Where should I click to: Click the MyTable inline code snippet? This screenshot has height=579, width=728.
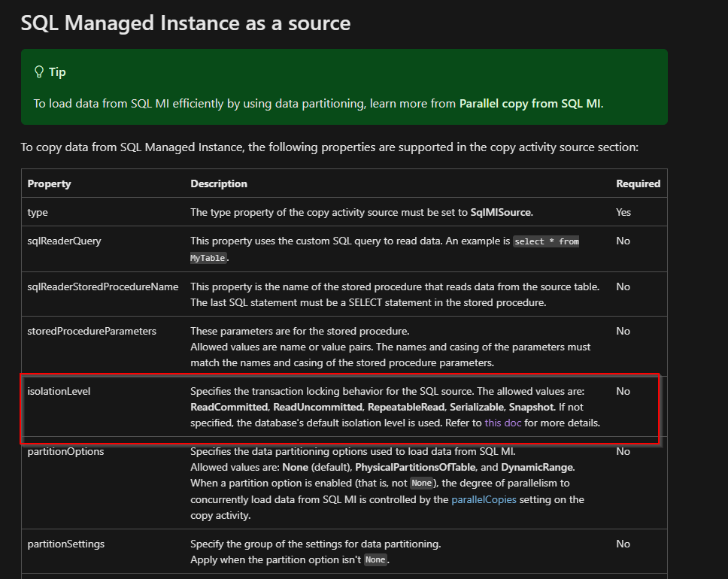pyautogui.click(x=208, y=258)
